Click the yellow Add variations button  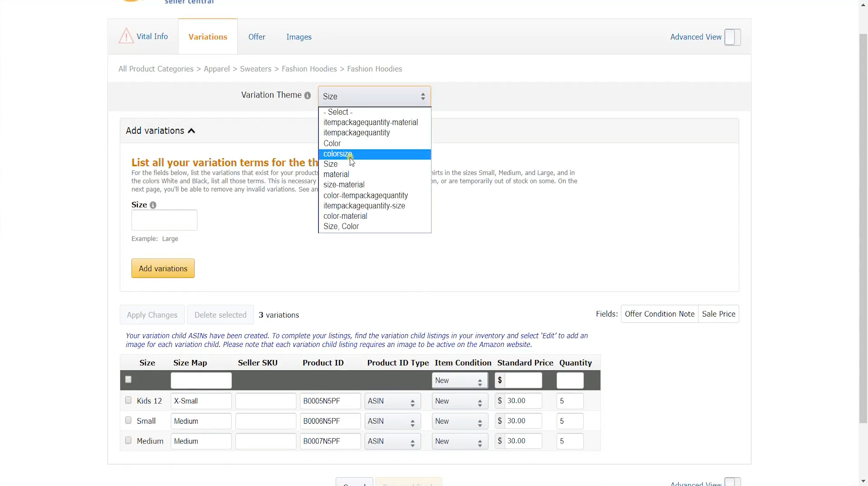click(x=163, y=268)
